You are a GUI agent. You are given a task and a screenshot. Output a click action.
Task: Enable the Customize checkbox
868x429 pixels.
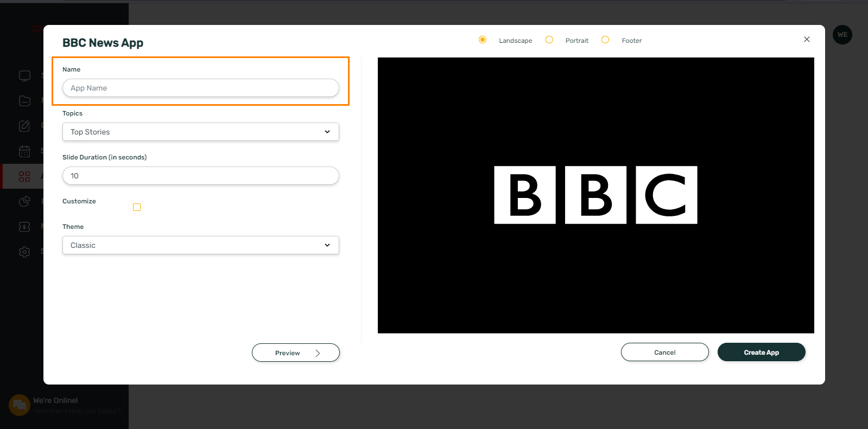[137, 207]
